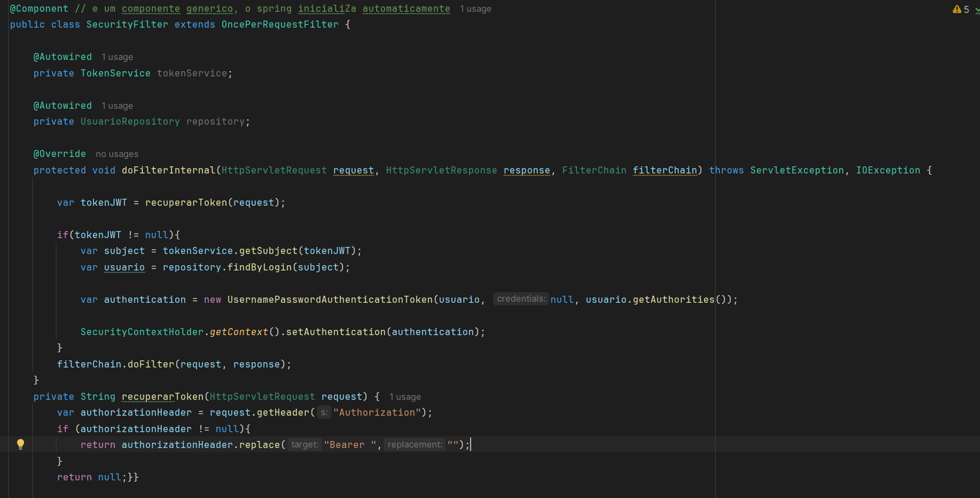This screenshot has width=980, height=498.
Task: Click the FilterChain parameter type
Action: pos(594,171)
